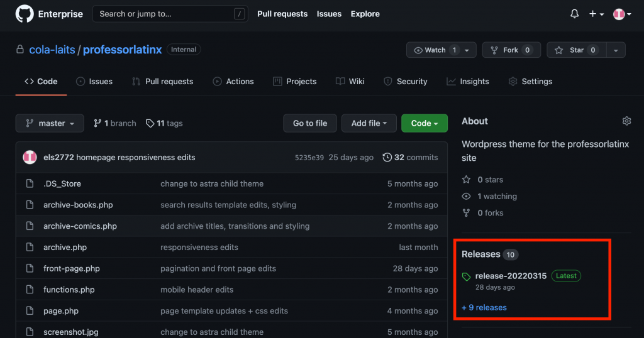Open the green Code dropdown
The height and width of the screenshot is (338, 644).
(425, 123)
